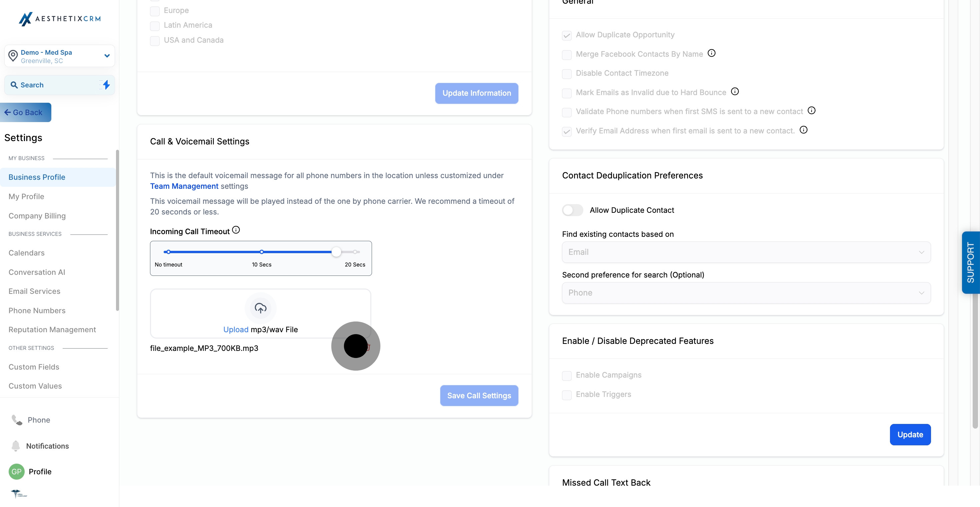
Task: Click info icon beside Merge Facebook Contacts
Action: pyautogui.click(x=711, y=53)
